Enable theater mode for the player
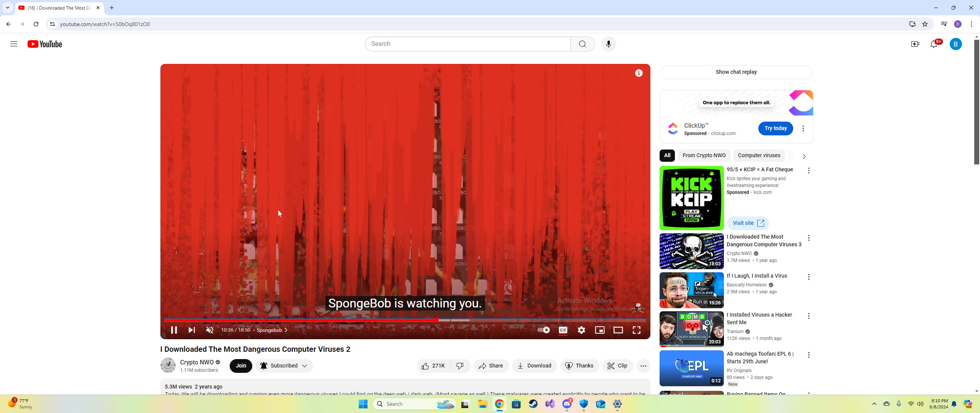 coord(618,330)
